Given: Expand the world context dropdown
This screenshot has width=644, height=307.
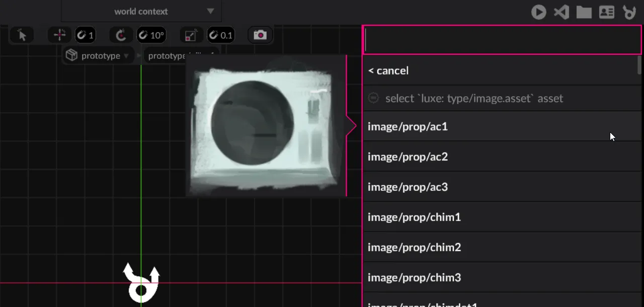Looking at the screenshot, I should tap(210, 11).
